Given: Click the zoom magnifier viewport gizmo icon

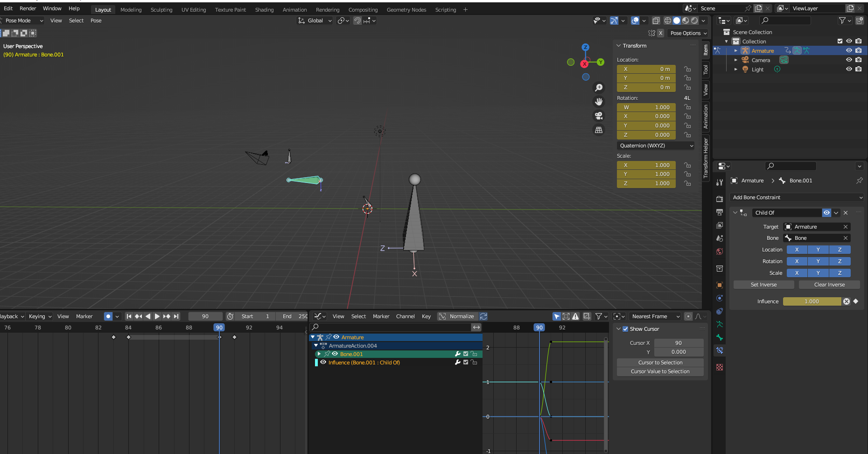Looking at the screenshot, I should [599, 88].
